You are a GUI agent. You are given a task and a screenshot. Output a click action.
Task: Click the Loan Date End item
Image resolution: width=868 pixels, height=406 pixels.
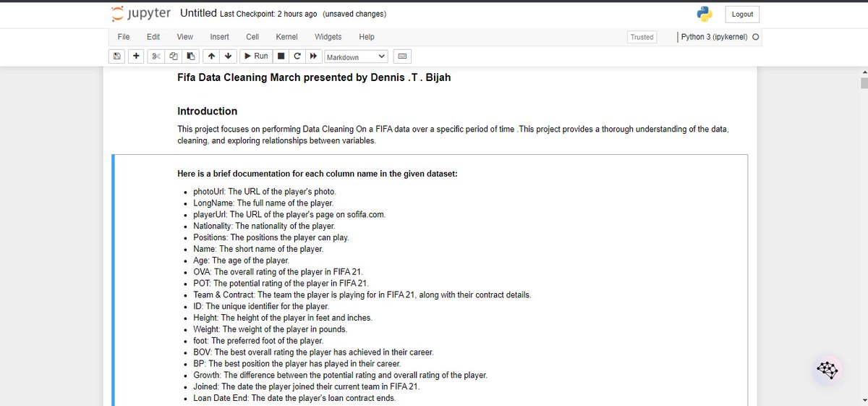point(294,398)
